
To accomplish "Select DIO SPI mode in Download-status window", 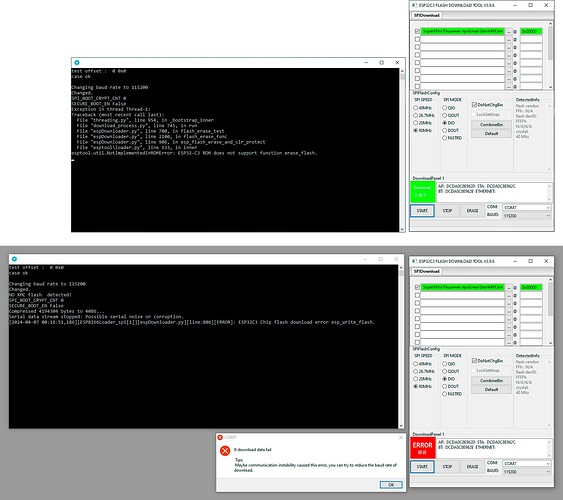I will coord(445,123).
